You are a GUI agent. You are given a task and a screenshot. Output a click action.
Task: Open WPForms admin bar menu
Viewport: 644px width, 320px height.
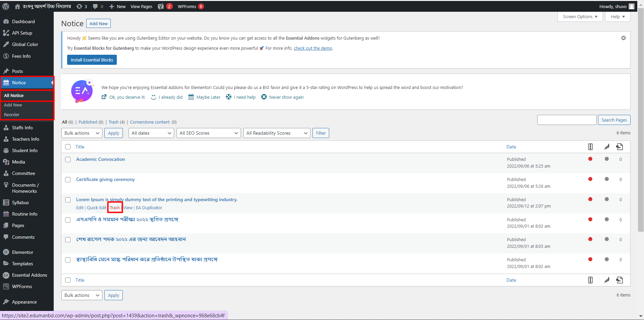(x=191, y=6)
